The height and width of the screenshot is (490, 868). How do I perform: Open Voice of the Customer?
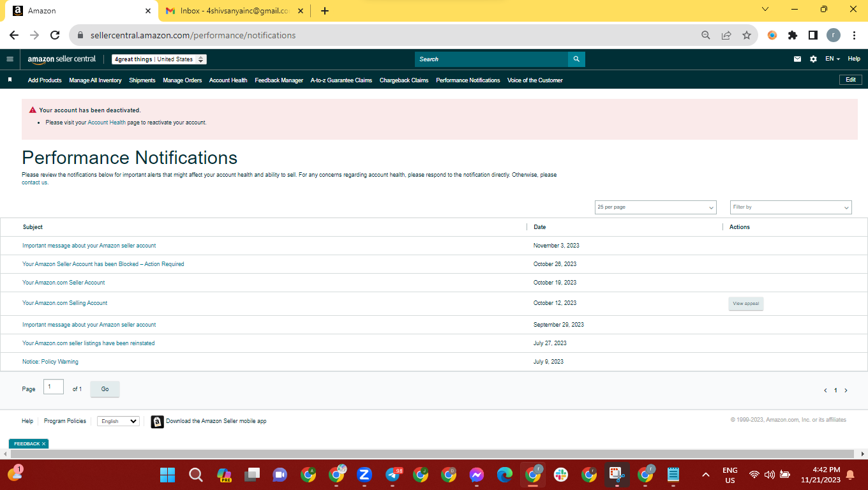click(535, 80)
